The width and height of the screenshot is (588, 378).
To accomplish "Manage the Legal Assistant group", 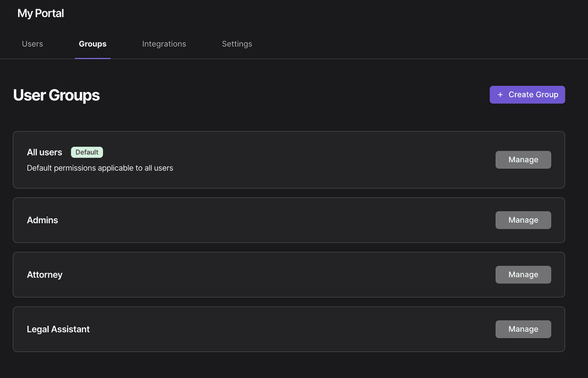I will coord(523,329).
